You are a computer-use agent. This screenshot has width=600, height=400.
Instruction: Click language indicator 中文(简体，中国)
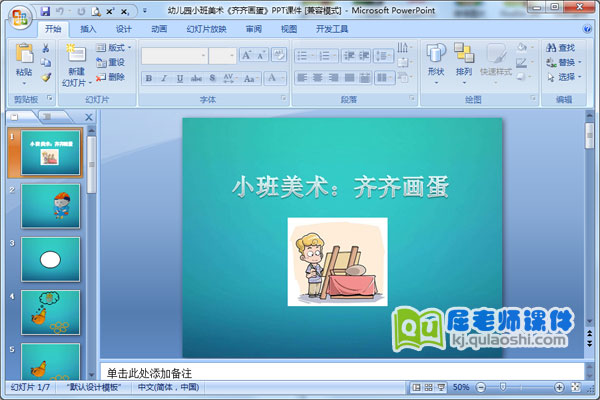tap(168, 387)
